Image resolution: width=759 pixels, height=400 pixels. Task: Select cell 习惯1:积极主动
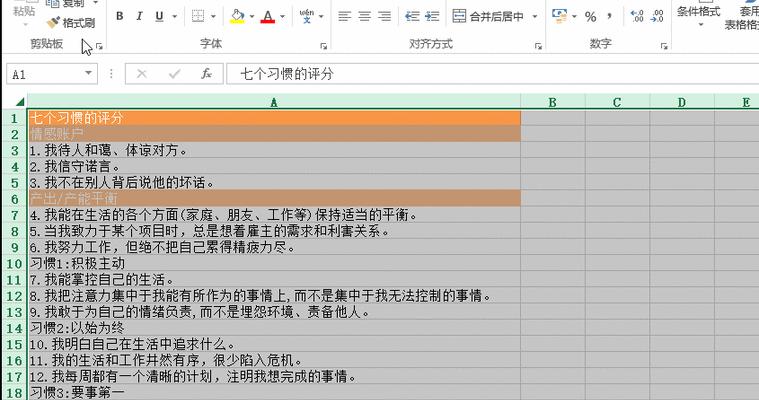(274, 263)
